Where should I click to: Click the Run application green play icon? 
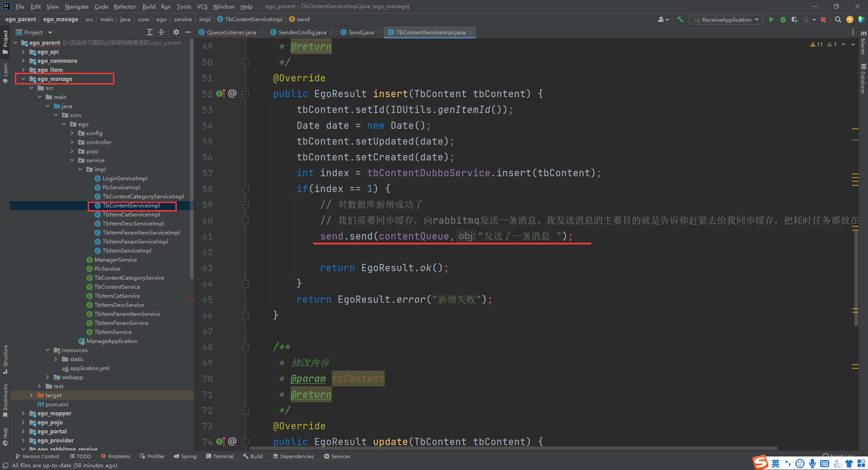coord(771,19)
